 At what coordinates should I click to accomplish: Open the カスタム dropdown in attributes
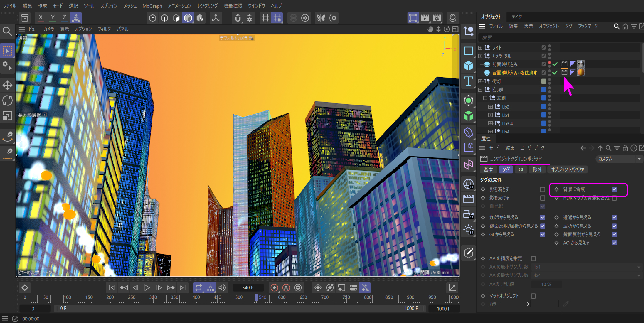pos(619,159)
